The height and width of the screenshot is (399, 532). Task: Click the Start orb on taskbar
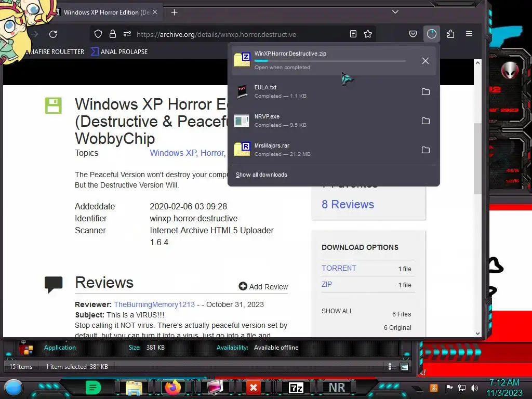pyautogui.click(x=14, y=388)
